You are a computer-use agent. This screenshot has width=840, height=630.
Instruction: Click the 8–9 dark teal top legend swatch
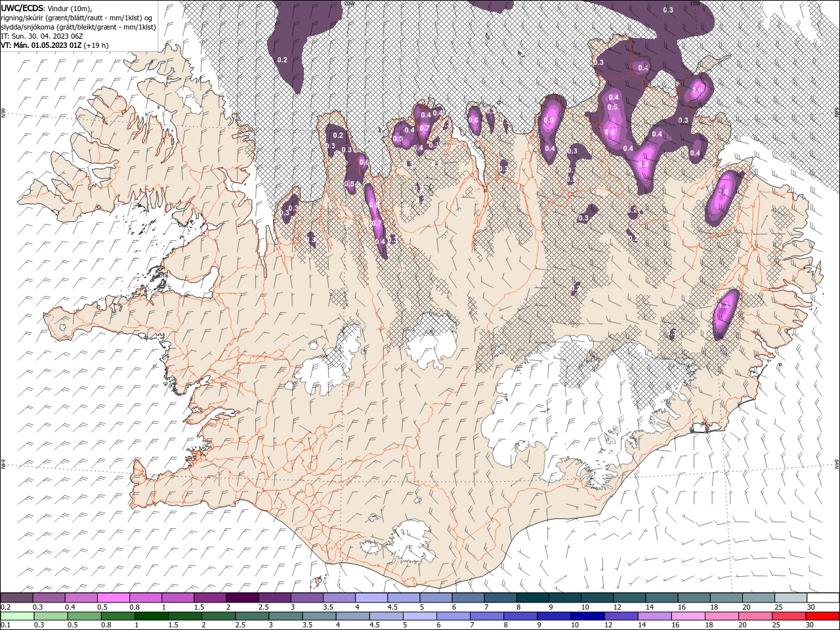(x=532, y=597)
